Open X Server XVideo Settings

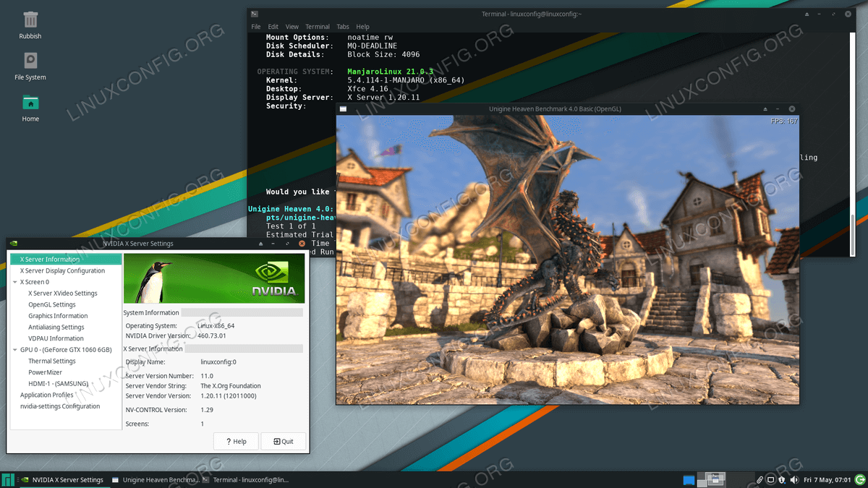63,294
